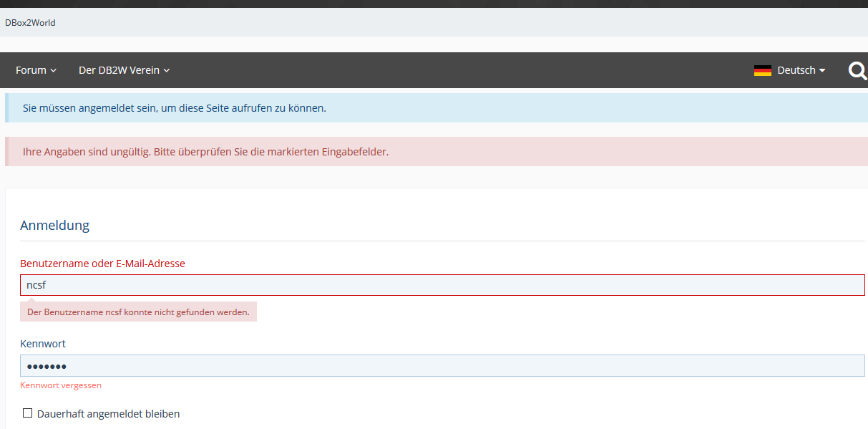This screenshot has width=868, height=429.
Task: Click the Benutzername oder E-Mail-Adresse label
Action: 102,264
